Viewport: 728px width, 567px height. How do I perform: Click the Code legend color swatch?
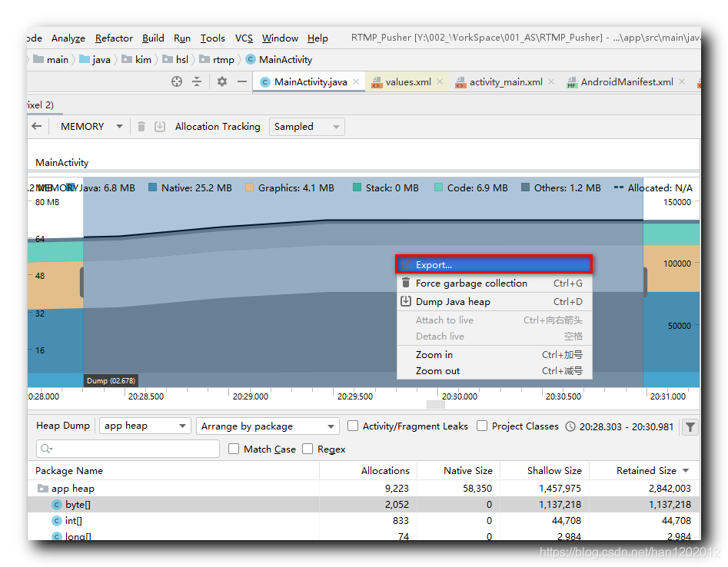[438, 187]
